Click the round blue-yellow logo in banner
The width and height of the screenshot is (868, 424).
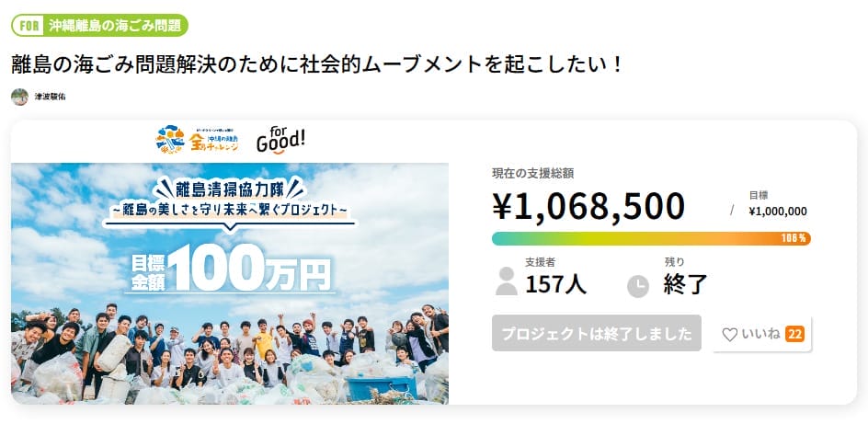(171, 141)
